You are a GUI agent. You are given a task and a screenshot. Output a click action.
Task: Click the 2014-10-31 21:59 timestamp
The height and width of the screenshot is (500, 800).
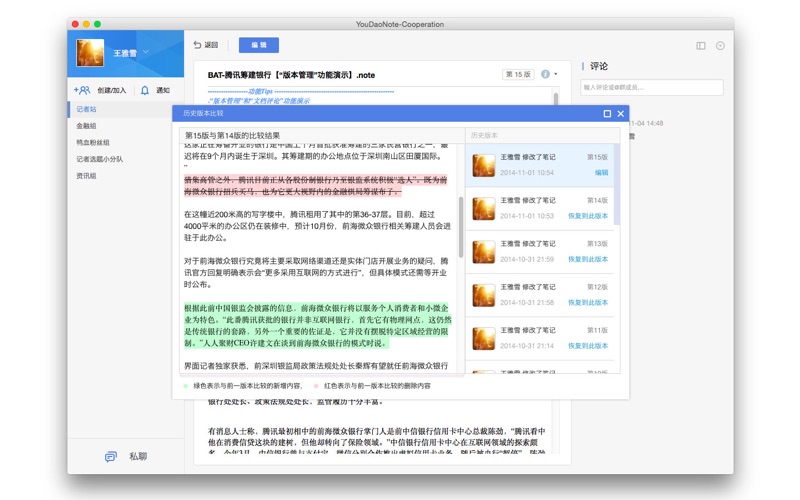point(527,259)
